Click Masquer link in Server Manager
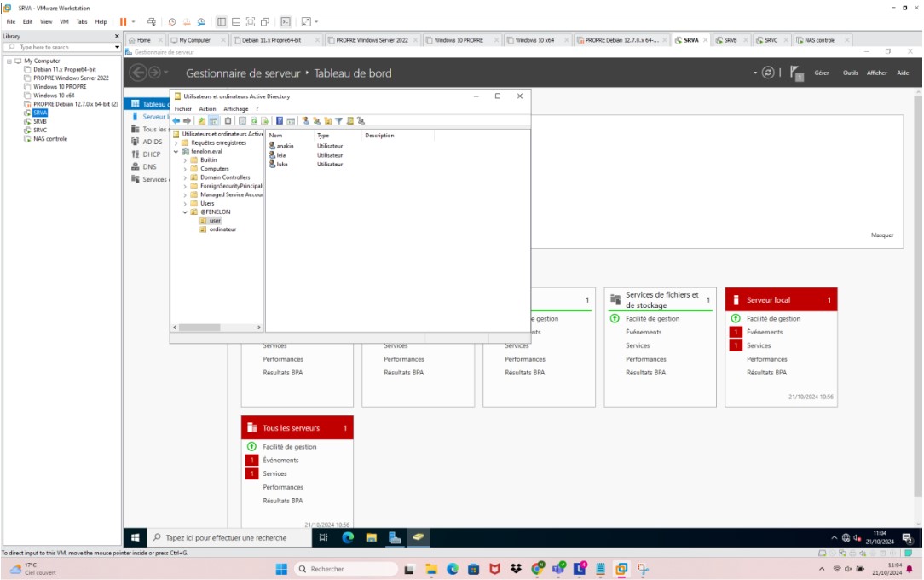 point(882,235)
